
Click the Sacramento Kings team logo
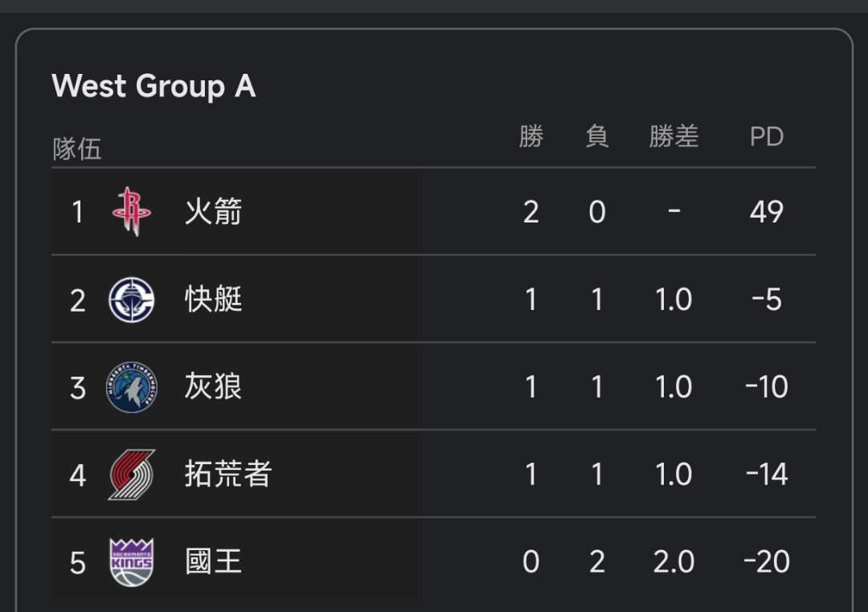coord(132,562)
